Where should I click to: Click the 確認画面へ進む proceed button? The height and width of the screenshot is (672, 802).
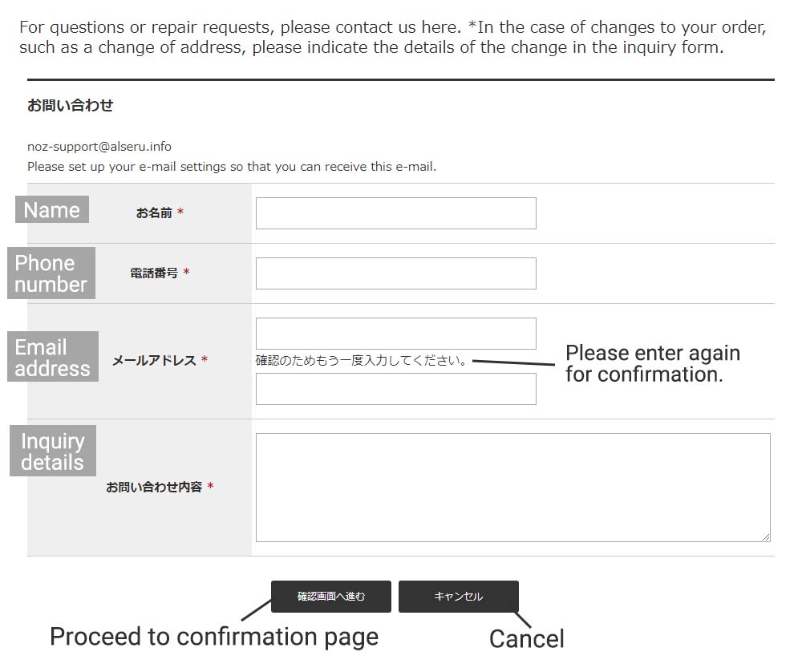tap(331, 597)
